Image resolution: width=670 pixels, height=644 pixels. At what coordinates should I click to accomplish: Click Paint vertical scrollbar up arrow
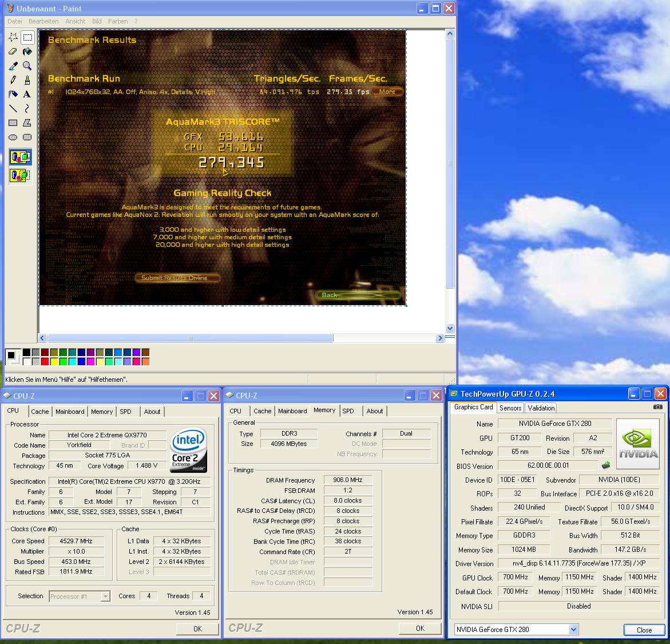(450, 33)
